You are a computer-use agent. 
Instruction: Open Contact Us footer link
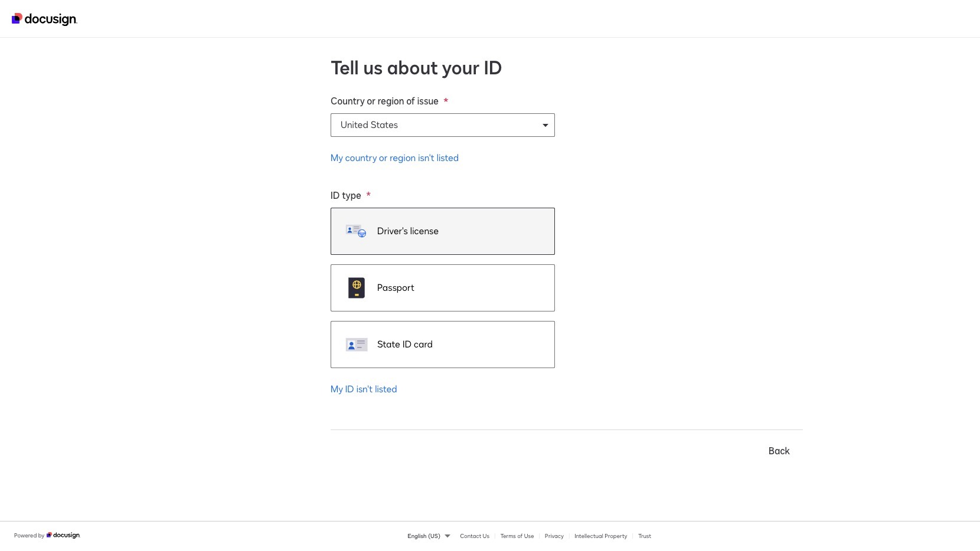click(475, 536)
